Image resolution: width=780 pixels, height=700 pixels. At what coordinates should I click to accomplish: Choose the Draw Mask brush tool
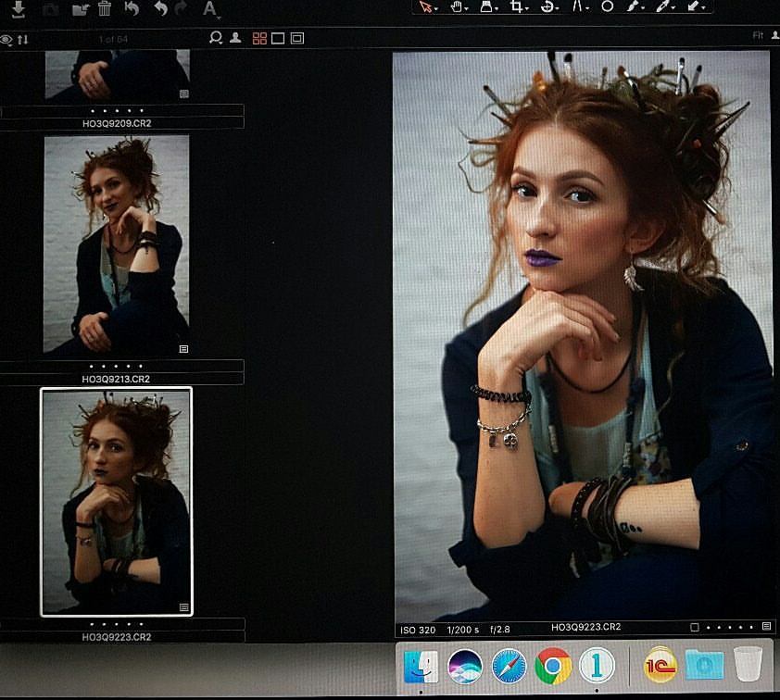(633, 6)
